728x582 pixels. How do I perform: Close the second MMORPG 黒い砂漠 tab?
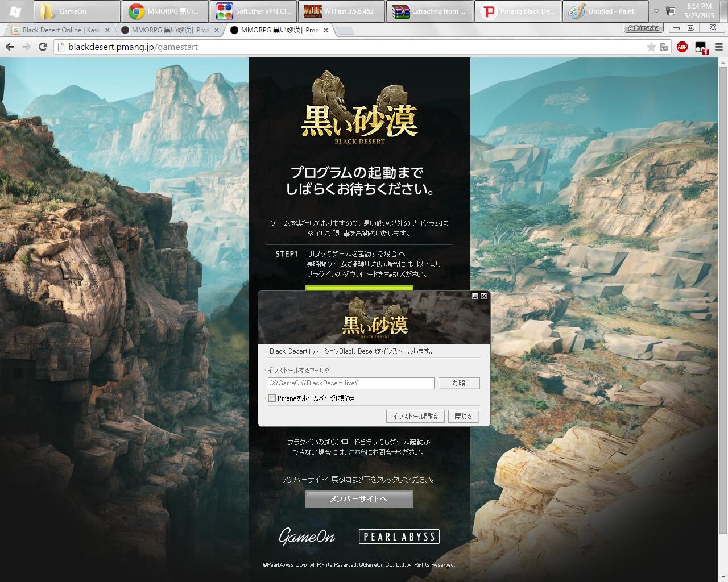(x=217, y=30)
